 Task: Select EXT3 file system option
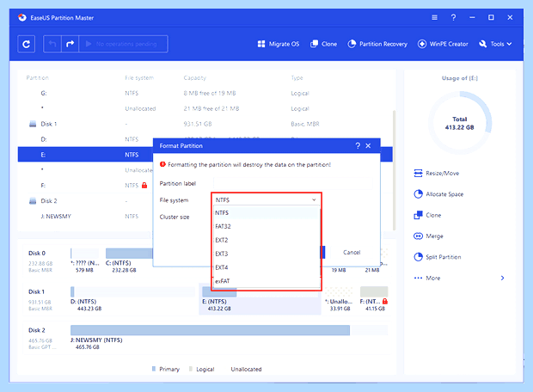coord(266,254)
